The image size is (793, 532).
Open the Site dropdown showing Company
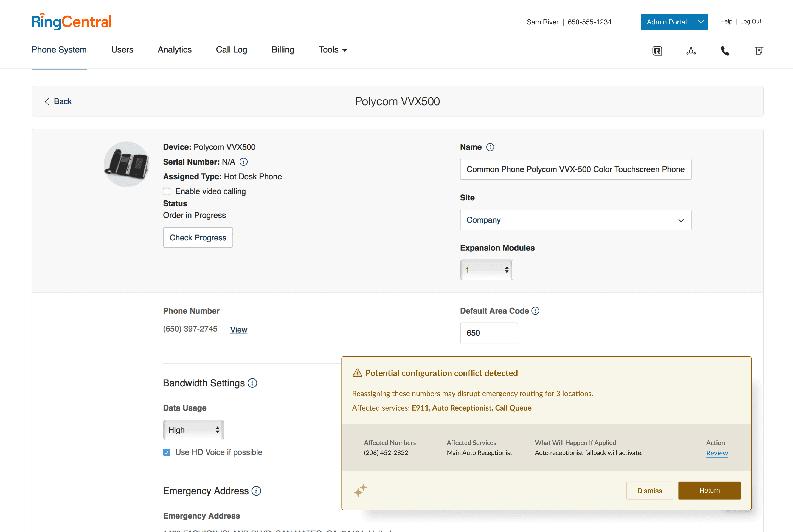coord(575,220)
